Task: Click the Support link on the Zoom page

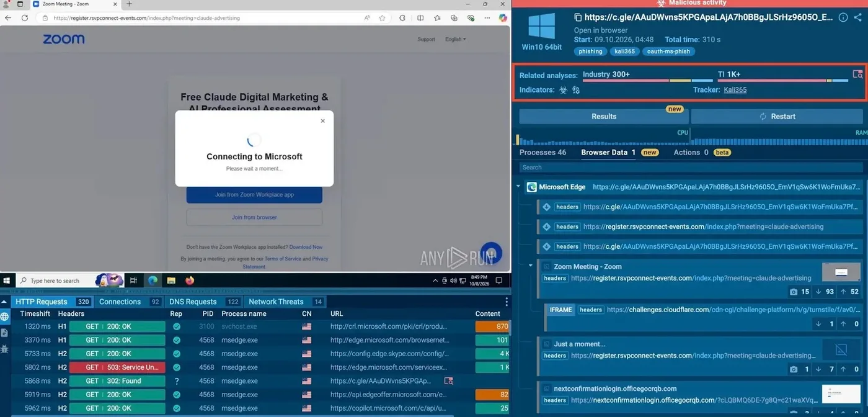Action: (426, 39)
